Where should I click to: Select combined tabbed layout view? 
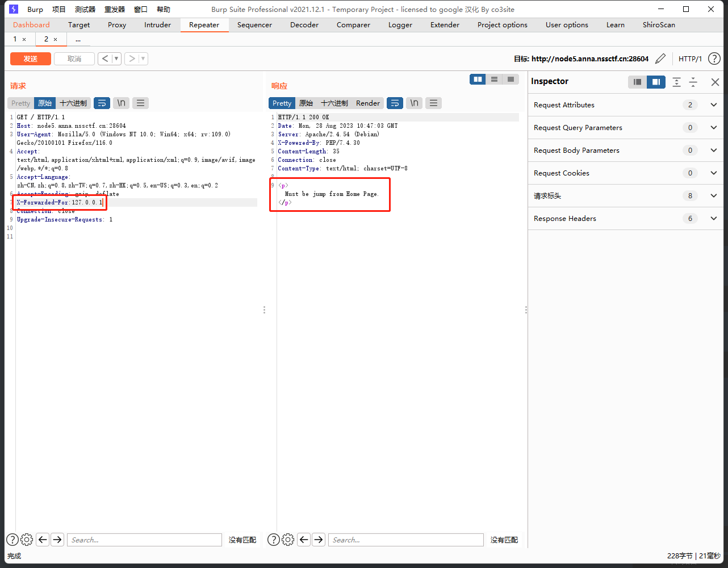click(511, 80)
